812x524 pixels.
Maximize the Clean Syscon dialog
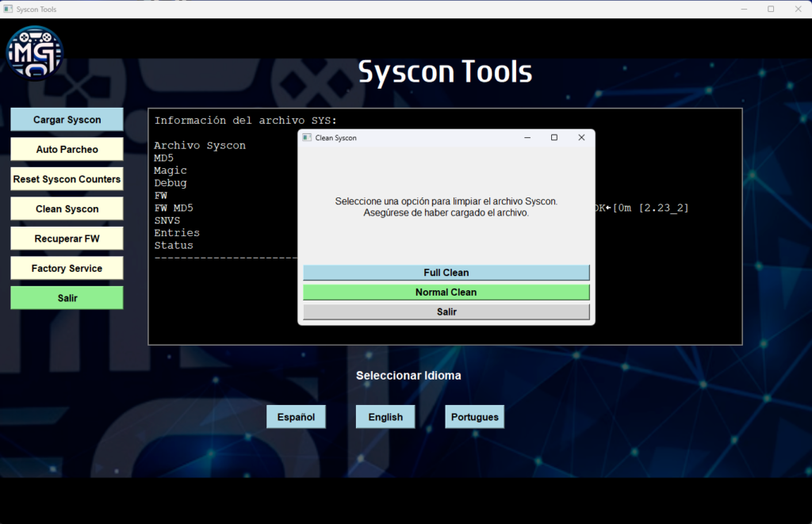point(554,138)
